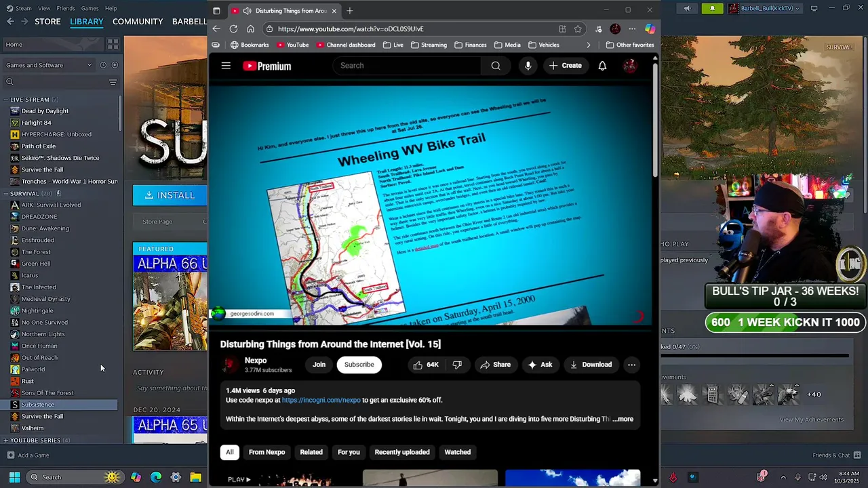Click the blue INSTALL button in Steam
This screenshot has width=868, height=488.
pyautogui.click(x=170, y=195)
